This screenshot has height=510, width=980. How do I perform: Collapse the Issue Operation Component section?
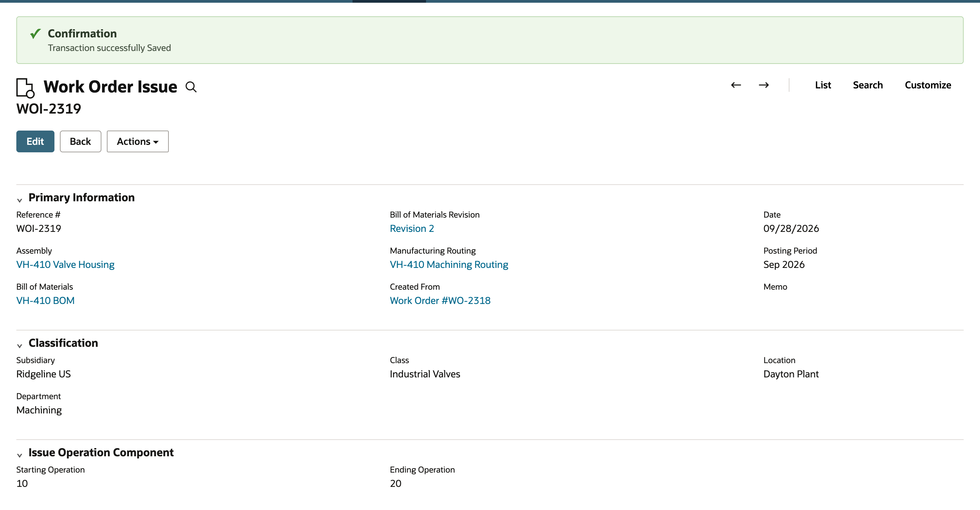click(19, 455)
